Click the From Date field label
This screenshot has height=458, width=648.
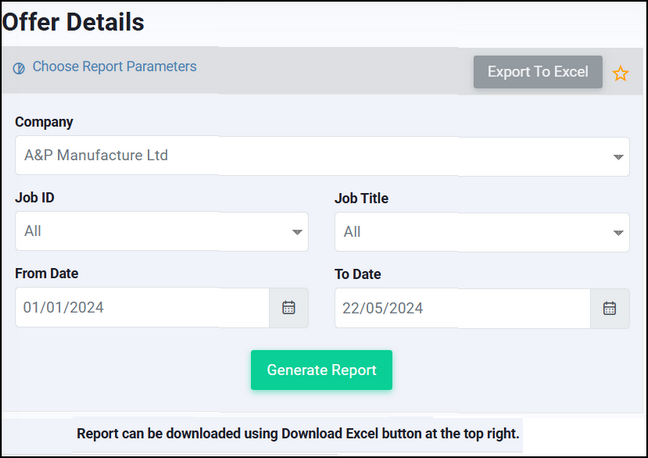tap(47, 274)
